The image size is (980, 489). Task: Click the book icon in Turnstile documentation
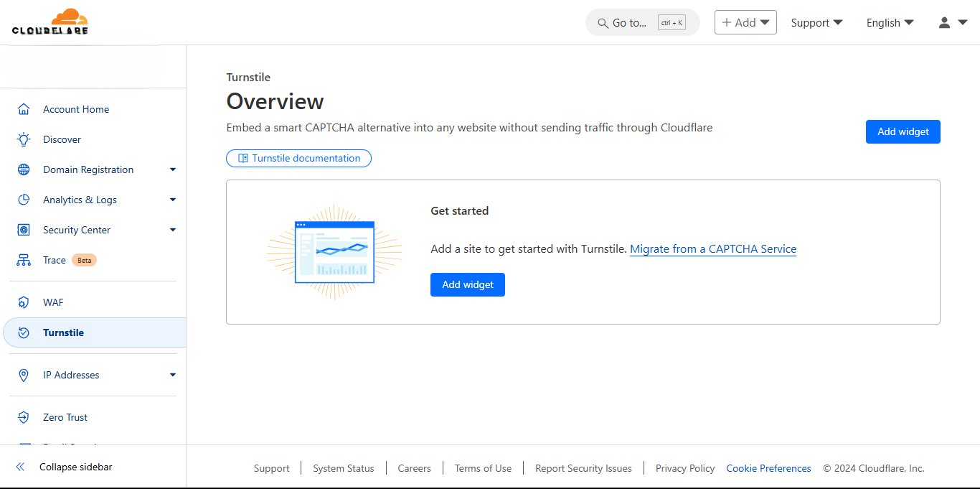[x=243, y=158]
